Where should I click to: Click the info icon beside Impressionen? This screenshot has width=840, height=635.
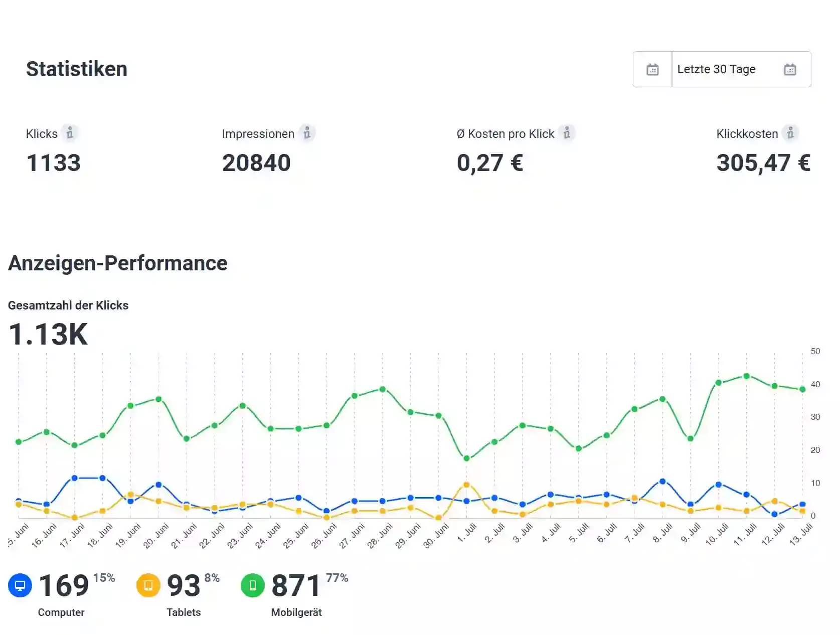pos(307,133)
